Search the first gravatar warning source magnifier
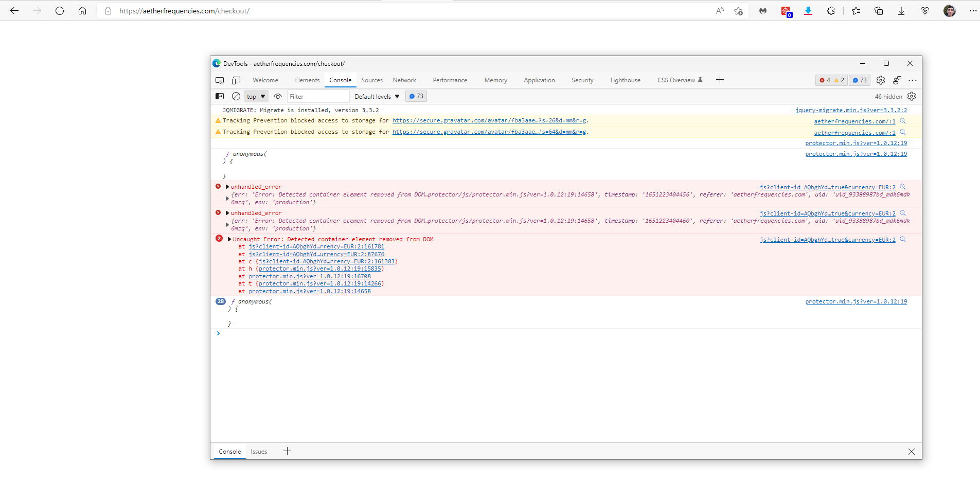The height and width of the screenshot is (501, 980). coord(902,121)
